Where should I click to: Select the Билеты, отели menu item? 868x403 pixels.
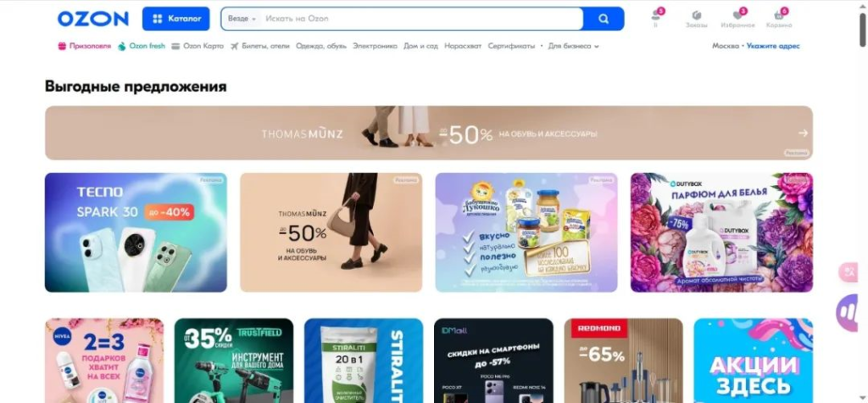click(260, 46)
